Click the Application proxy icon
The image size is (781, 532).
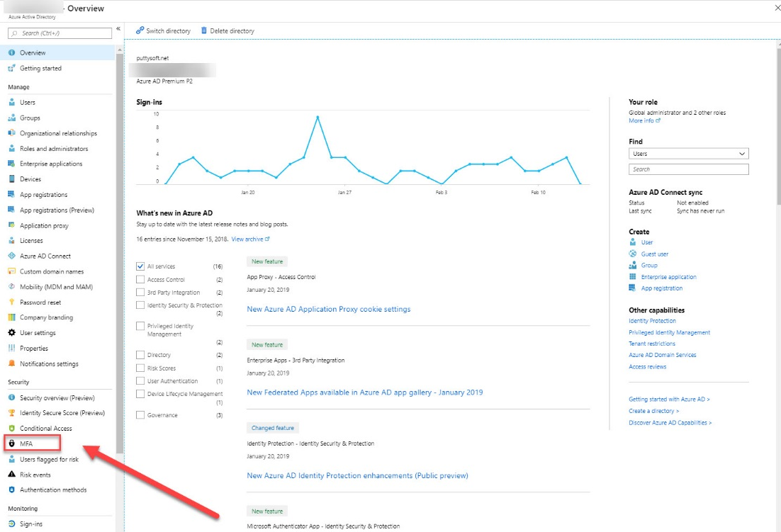click(12, 225)
